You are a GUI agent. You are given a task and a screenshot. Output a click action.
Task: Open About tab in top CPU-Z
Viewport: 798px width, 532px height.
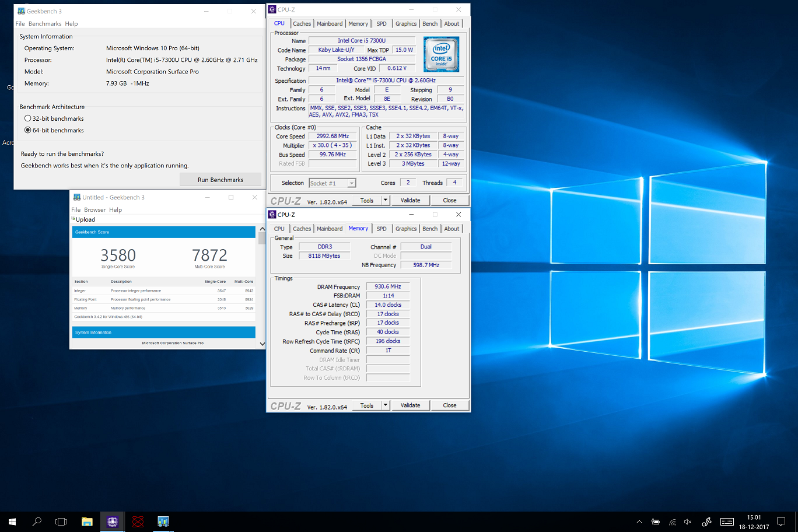coord(452,24)
